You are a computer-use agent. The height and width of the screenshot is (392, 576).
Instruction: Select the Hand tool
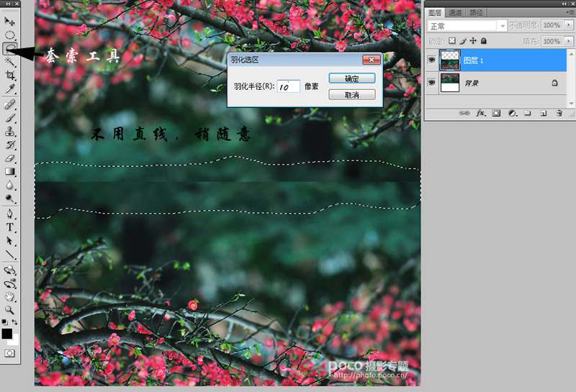pos(9,297)
